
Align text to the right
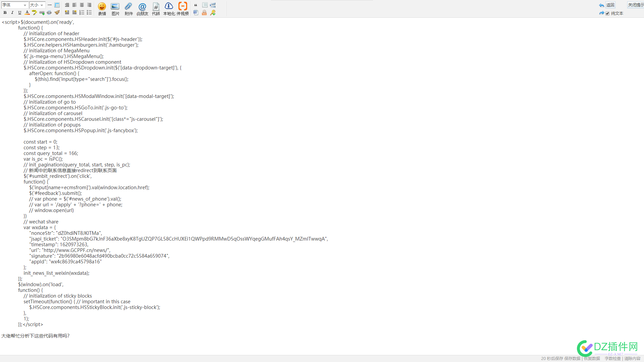[x=89, y=5]
